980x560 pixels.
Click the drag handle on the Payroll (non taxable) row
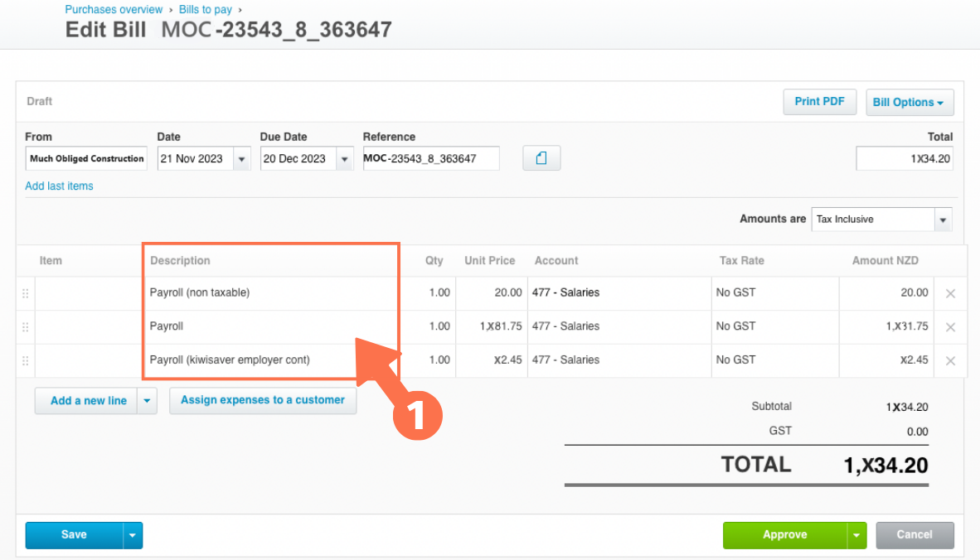pyautogui.click(x=25, y=292)
